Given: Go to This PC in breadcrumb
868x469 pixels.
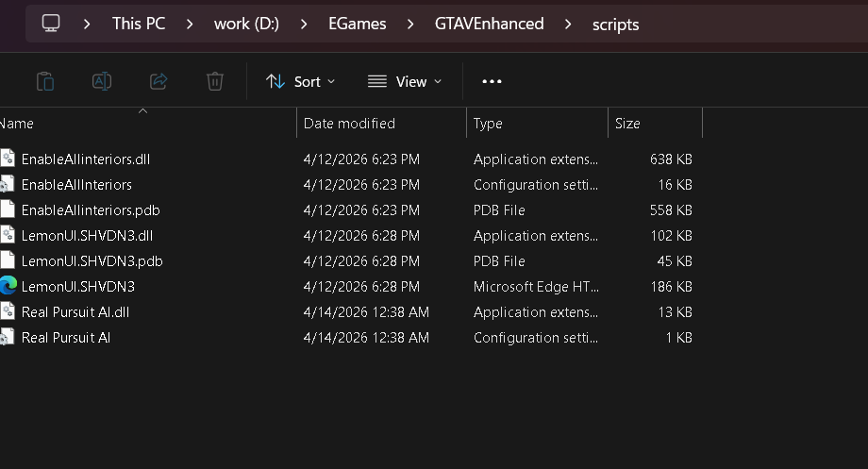Looking at the screenshot, I should tap(139, 24).
